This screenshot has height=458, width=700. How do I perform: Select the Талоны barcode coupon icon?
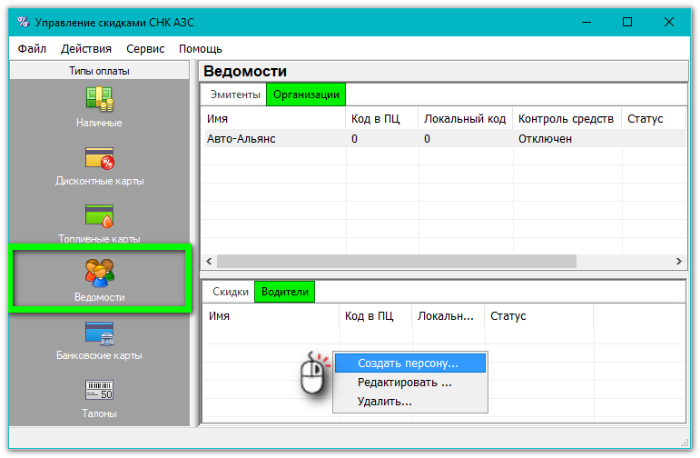coord(99,391)
